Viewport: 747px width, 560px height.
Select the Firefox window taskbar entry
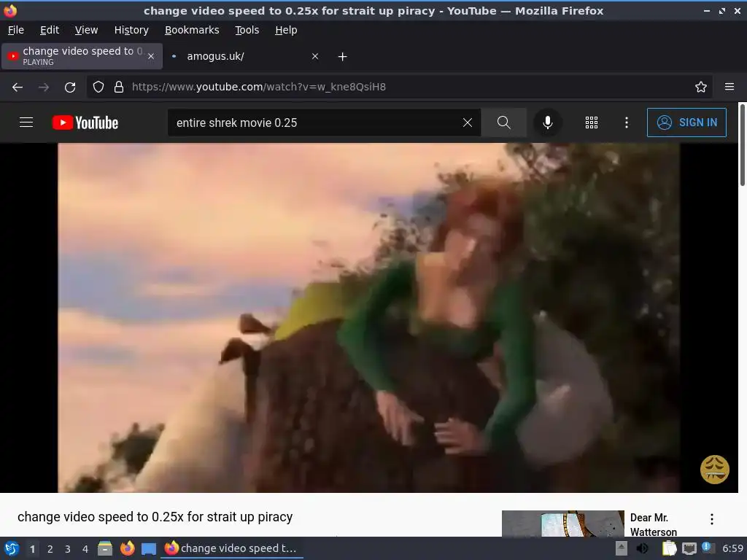click(232, 548)
